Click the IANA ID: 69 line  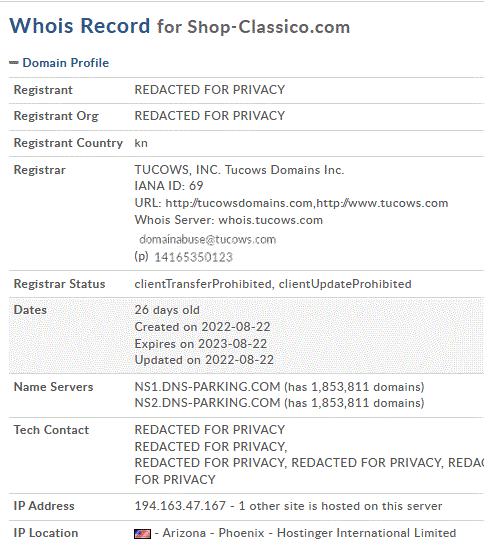coord(169,186)
